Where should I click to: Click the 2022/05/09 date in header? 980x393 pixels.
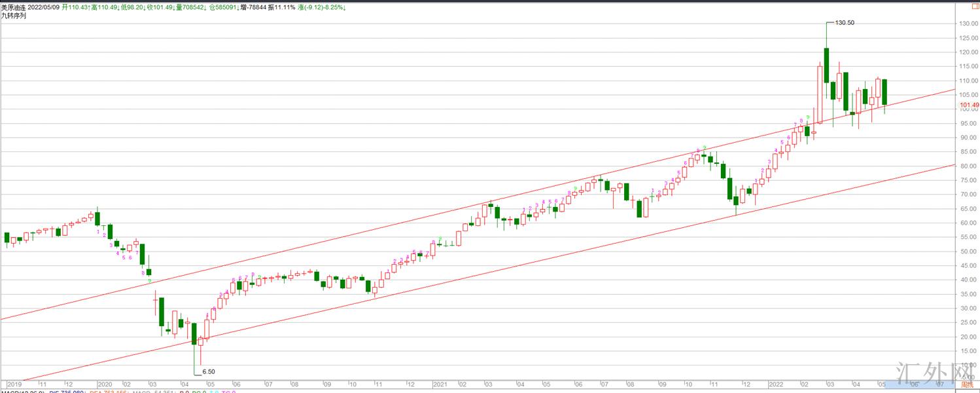pyautogui.click(x=44, y=7)
